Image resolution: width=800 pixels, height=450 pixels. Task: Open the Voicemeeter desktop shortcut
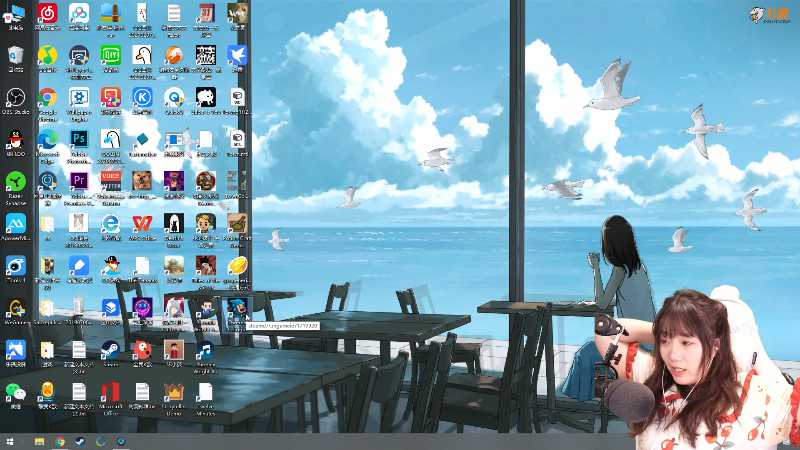(111, 181)
